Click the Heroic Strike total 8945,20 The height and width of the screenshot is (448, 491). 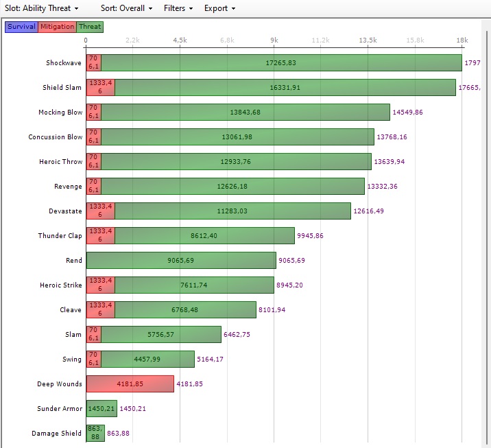[289, 285]
